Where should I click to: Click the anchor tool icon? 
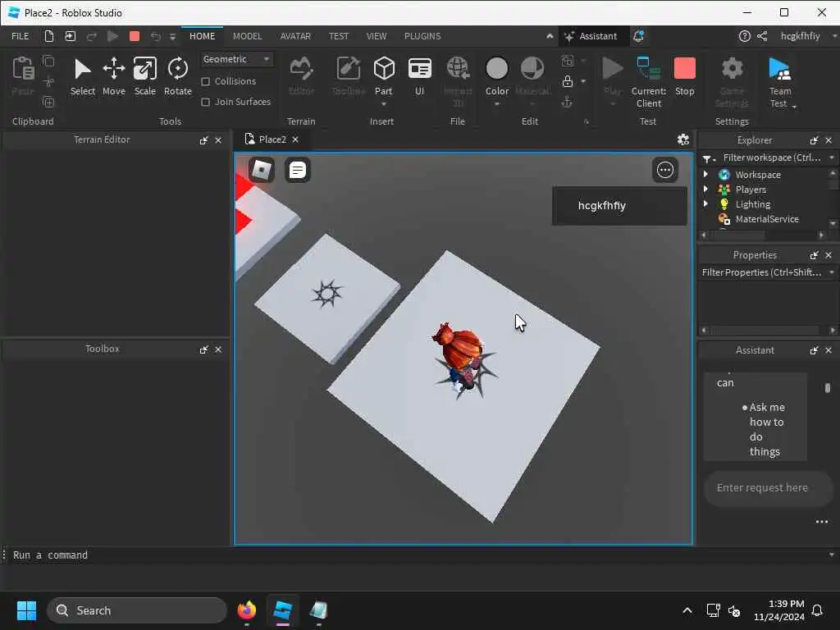[x=568, y=102]
